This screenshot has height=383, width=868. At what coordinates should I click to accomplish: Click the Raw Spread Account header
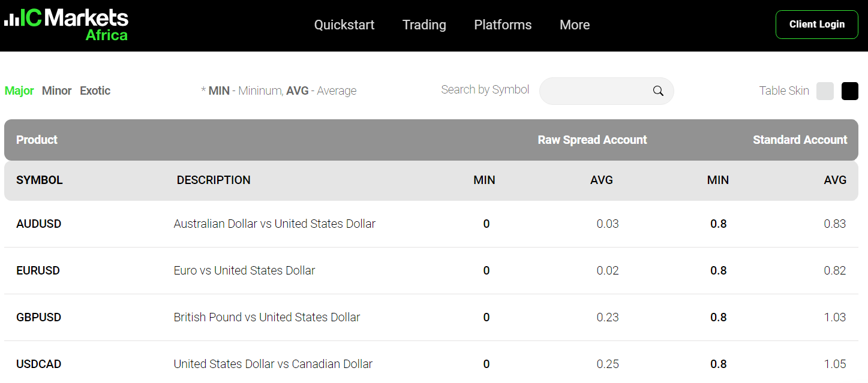[592, 140]
